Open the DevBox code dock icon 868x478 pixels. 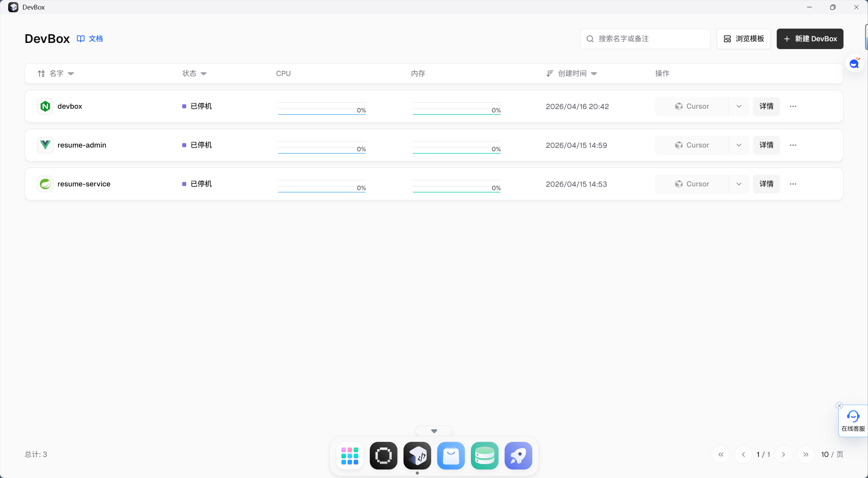(x=417, y=456)
